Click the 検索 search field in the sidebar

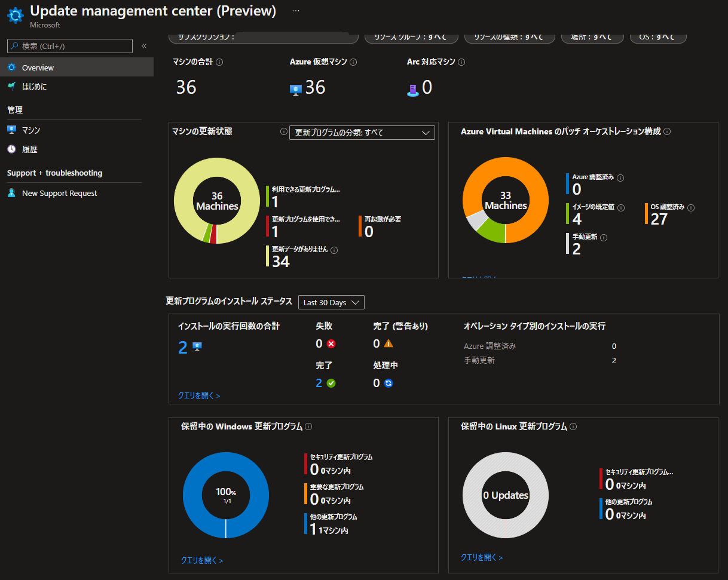(x=69, y=45)
